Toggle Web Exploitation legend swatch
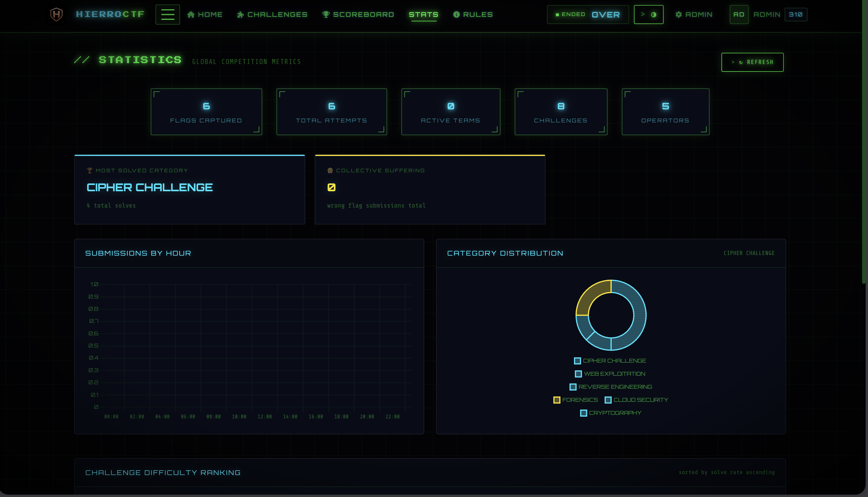 tap(578, 374)
